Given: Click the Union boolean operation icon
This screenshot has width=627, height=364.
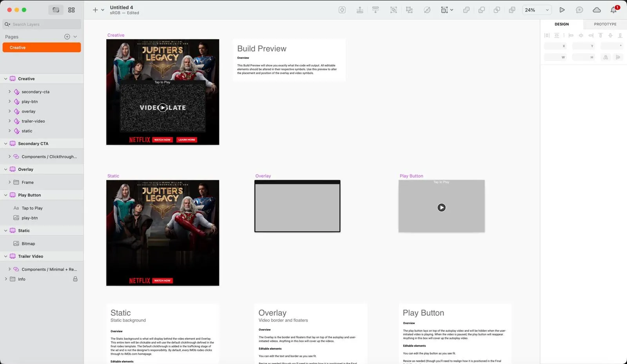Looking at the screenshot, I should [x=466, y=10].
